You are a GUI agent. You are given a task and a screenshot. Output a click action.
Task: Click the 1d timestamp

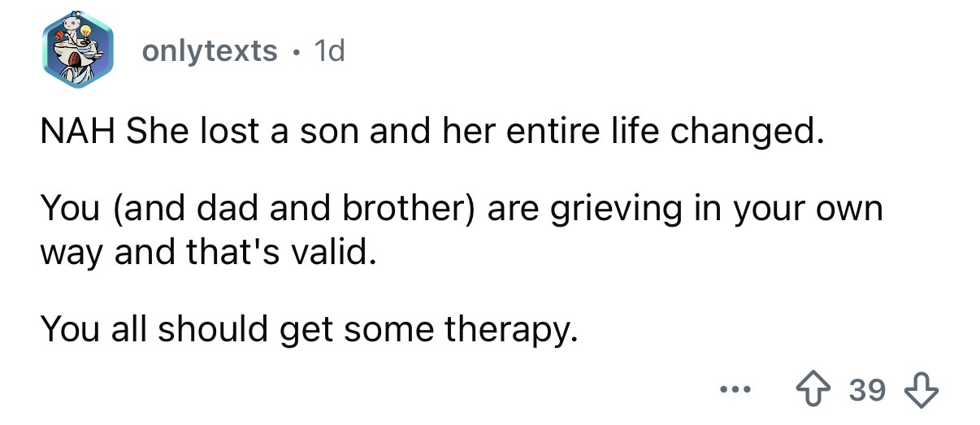pos(329,51)
